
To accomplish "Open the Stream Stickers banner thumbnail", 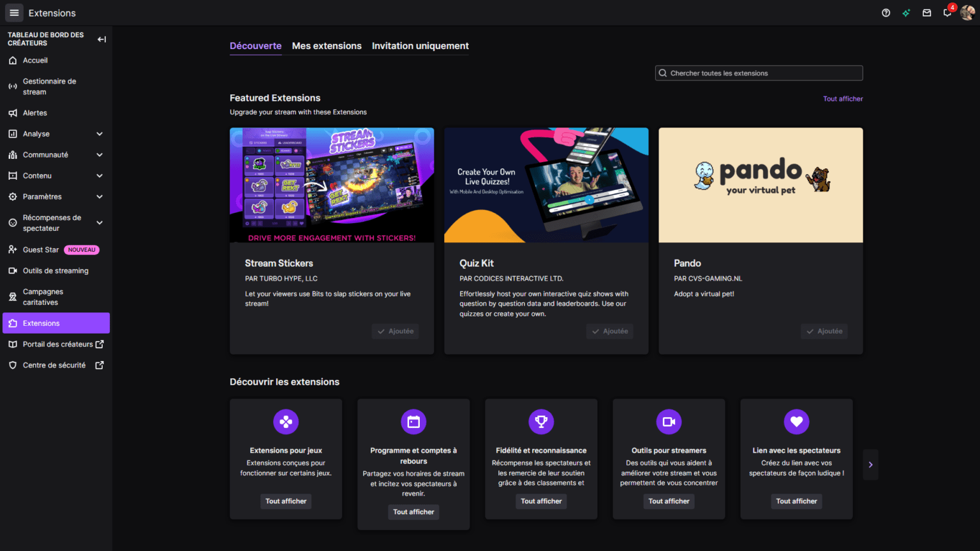I will pyautogui.click(x=332, y=185).
